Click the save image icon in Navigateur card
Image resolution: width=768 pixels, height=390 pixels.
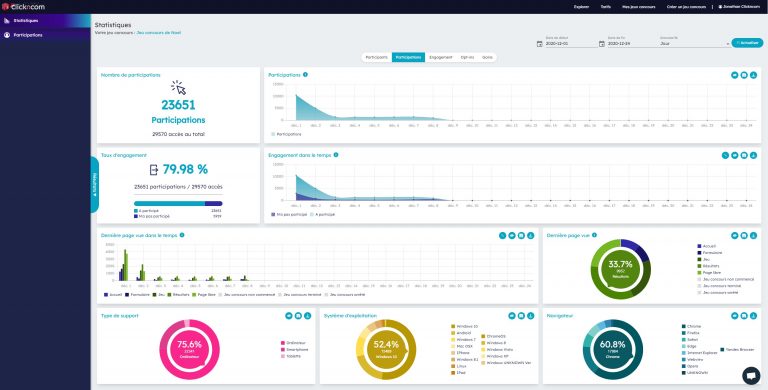(x=744, y=316)
